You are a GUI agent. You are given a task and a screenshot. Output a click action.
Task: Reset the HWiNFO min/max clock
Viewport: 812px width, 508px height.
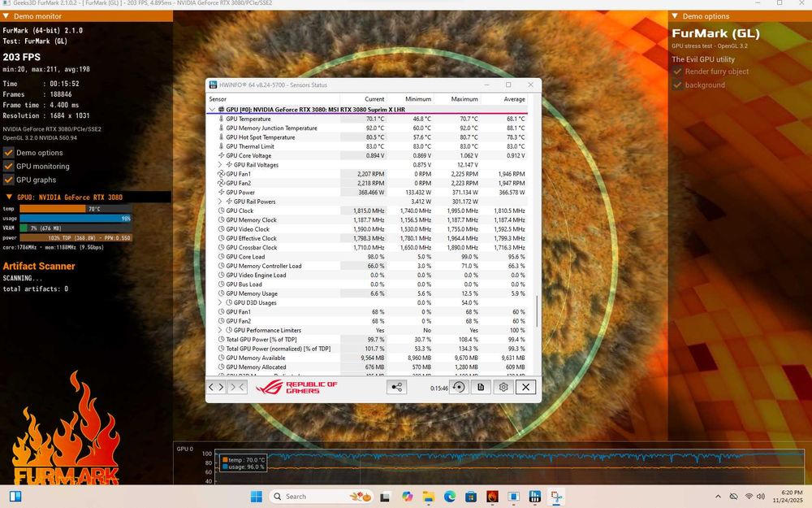pyautogui.click(x=459, y=387)
